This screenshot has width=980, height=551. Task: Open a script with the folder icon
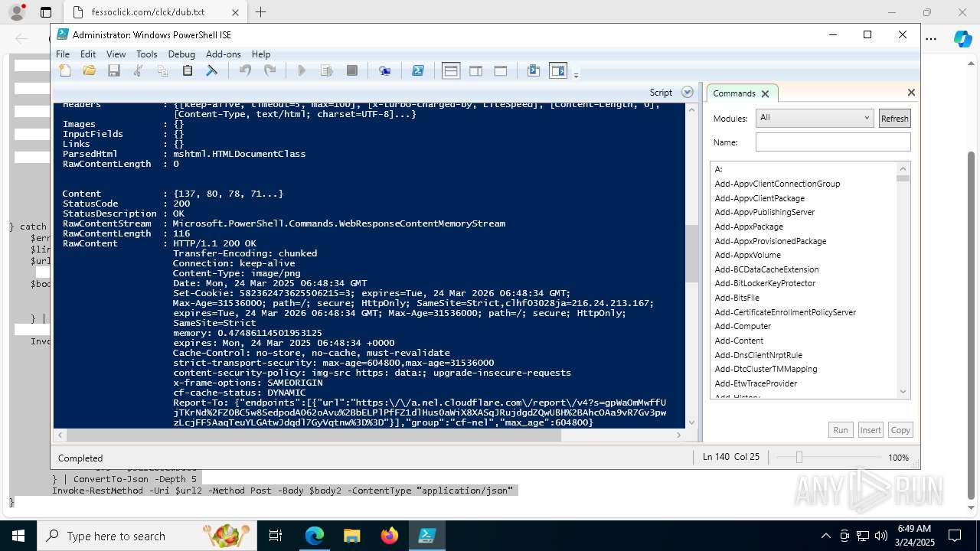(90, 70)
